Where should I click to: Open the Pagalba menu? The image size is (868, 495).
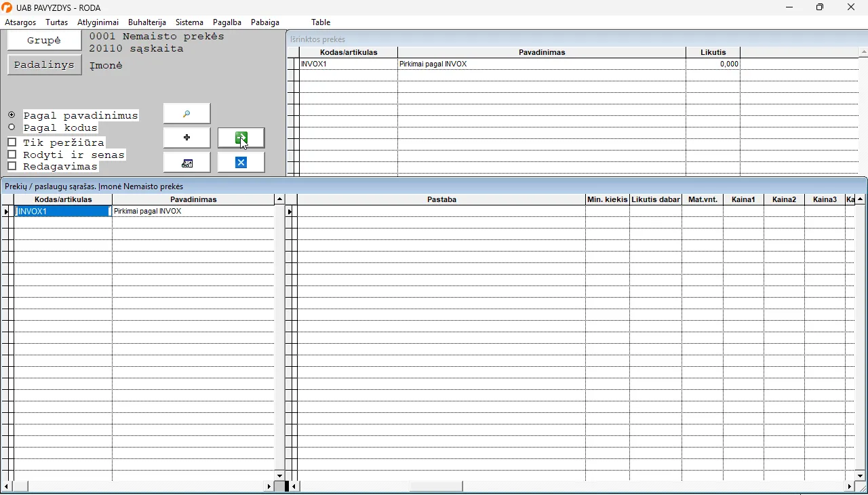pyautogui.click(x=227, y=22)
